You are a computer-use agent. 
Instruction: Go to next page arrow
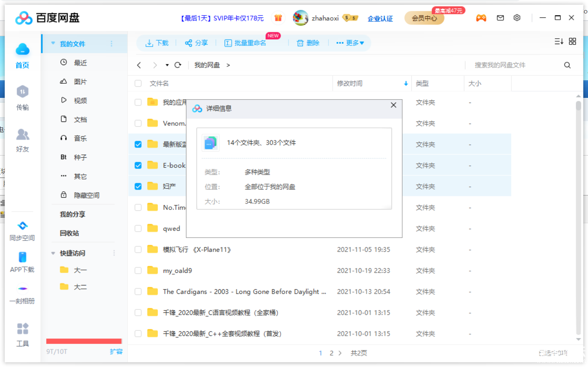click(340, 353)
